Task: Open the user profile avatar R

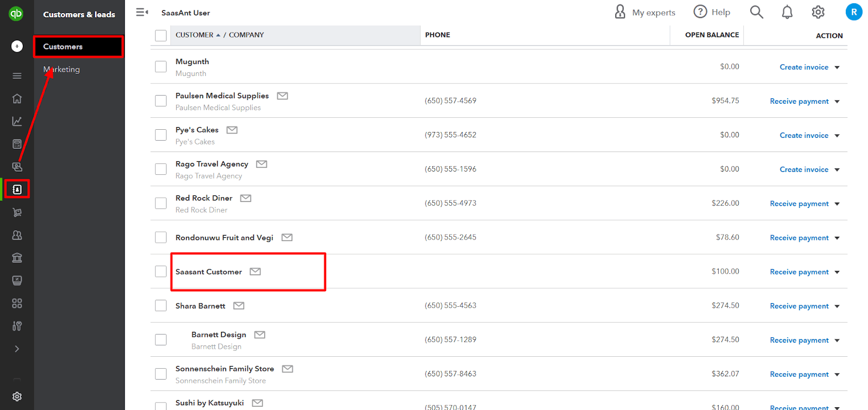Action: [854, 12]
